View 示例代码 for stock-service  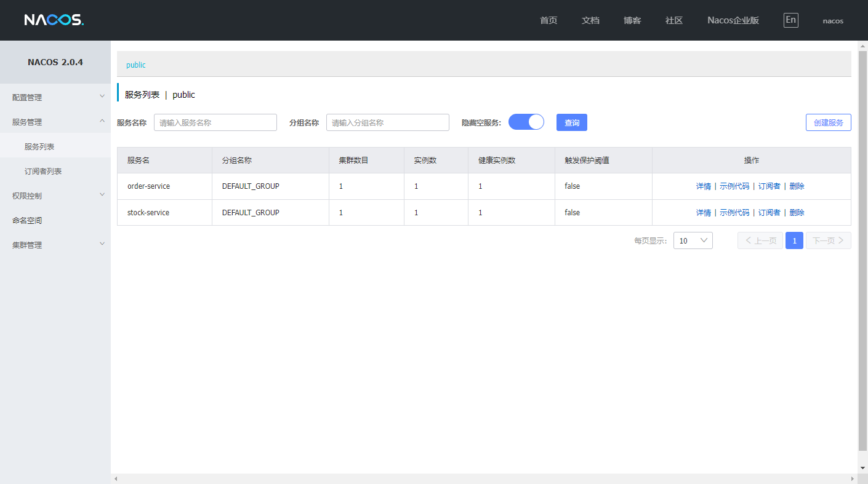(734, 213)
